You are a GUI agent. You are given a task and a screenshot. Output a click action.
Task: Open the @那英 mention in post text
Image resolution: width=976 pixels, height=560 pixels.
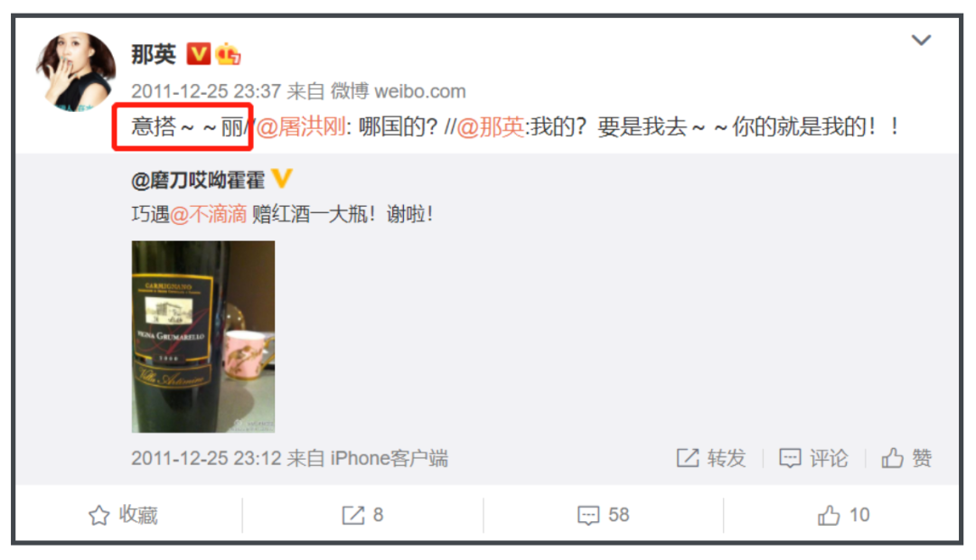point(491,127)
